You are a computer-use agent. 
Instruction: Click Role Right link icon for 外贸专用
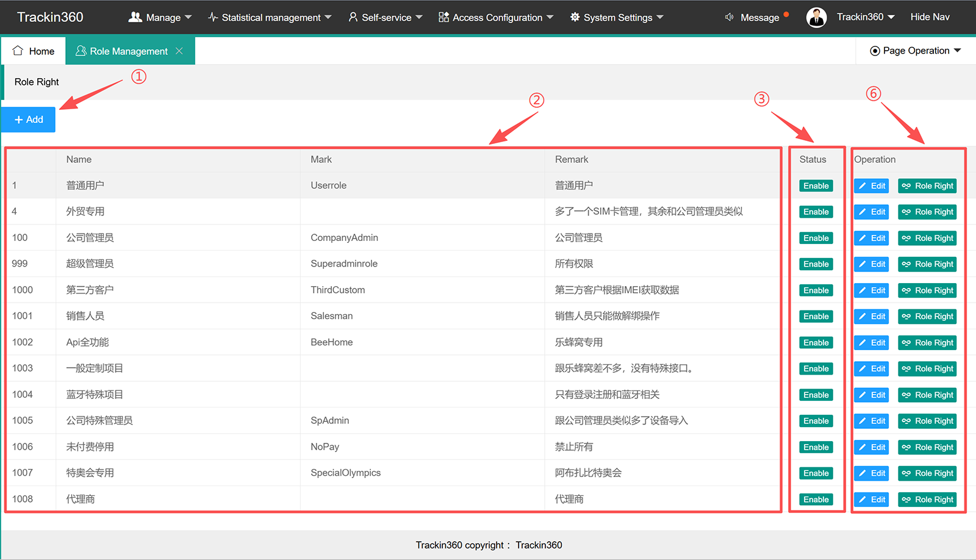point(906,212)
